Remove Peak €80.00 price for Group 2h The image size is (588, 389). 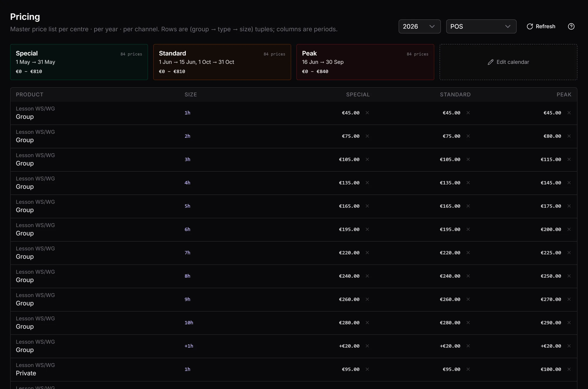point(569,136)
